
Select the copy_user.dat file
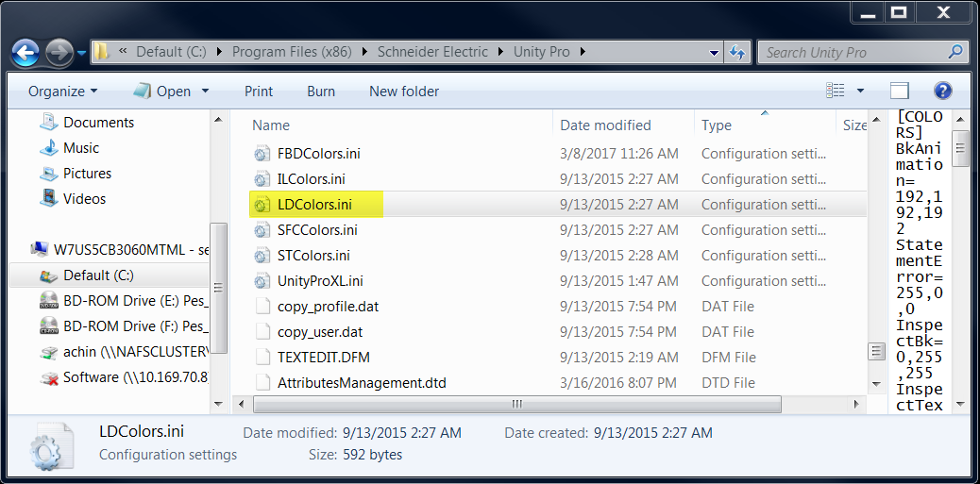[320, 331]
